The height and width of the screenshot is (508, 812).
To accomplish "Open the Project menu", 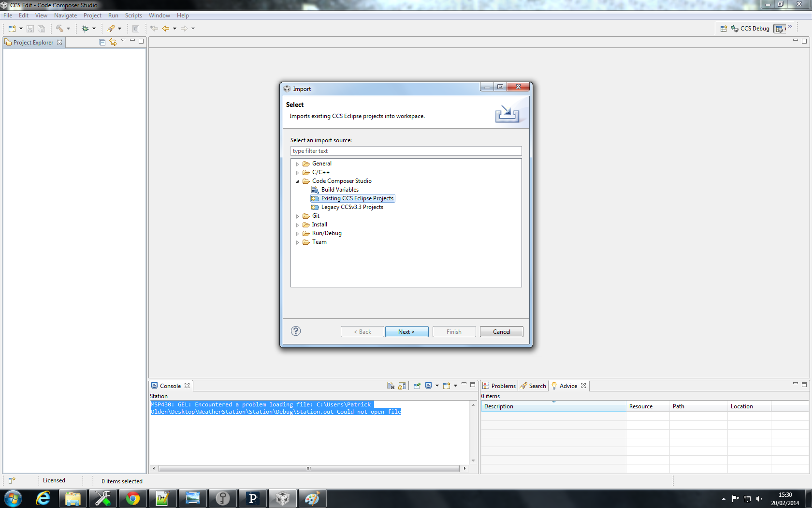I will [x=92, y=15].
